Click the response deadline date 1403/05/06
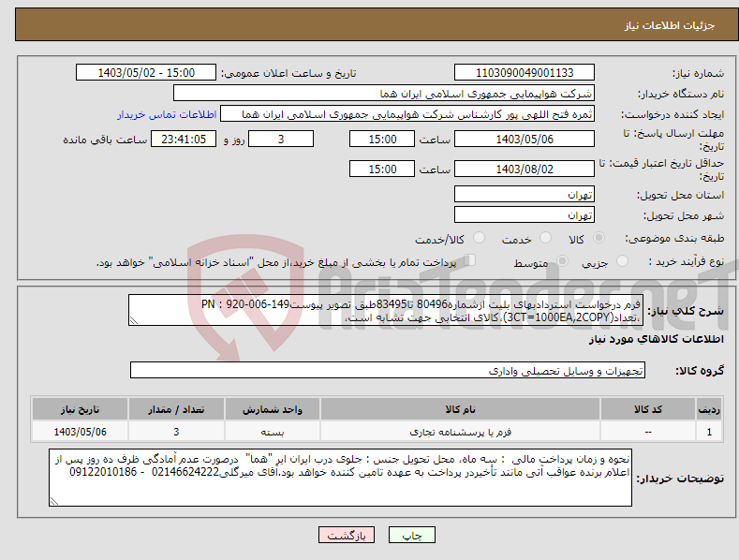Viewport: 739px width, 560px height. tap(525, 139)
